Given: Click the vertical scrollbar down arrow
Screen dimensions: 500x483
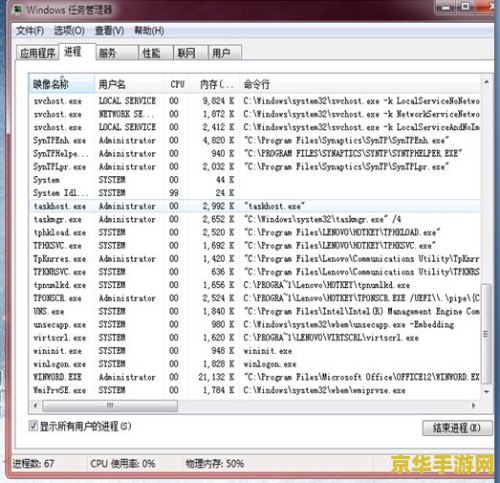Looking at the screenshot, I should click(x=486, y=391).
